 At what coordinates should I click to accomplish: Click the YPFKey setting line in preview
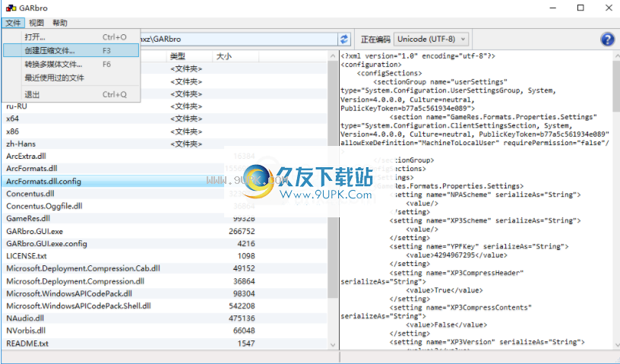coord(479,246)
